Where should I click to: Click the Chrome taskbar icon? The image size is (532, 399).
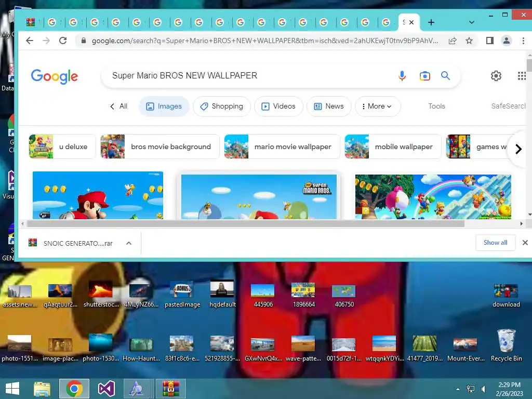click(x=74, y=389)
